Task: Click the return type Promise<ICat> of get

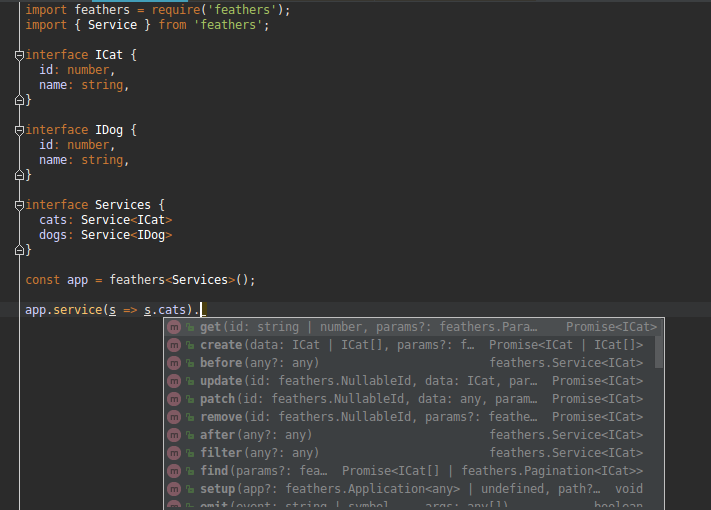Action: 611,327
